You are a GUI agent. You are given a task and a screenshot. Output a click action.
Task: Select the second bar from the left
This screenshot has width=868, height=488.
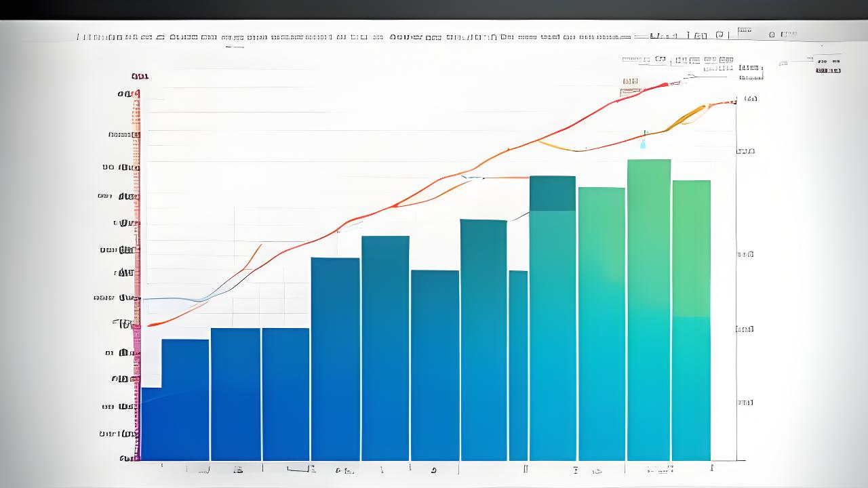point(185,400)
